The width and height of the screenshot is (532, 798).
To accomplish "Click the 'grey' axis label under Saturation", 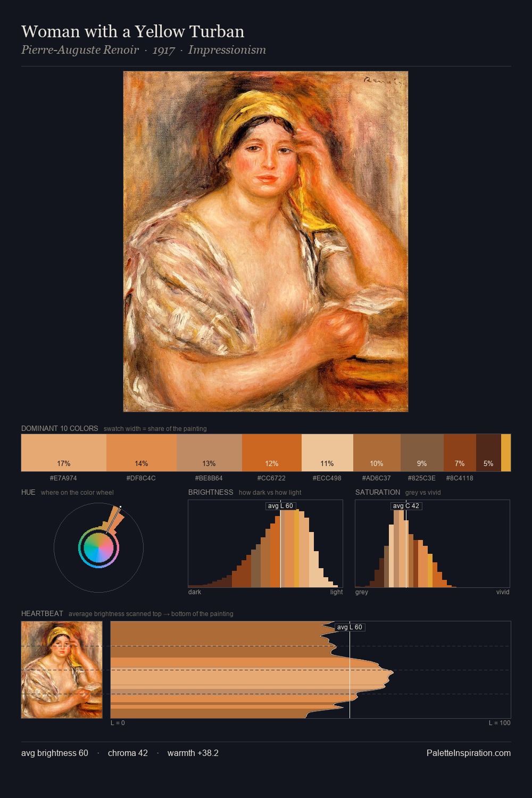I will [362, 592].
